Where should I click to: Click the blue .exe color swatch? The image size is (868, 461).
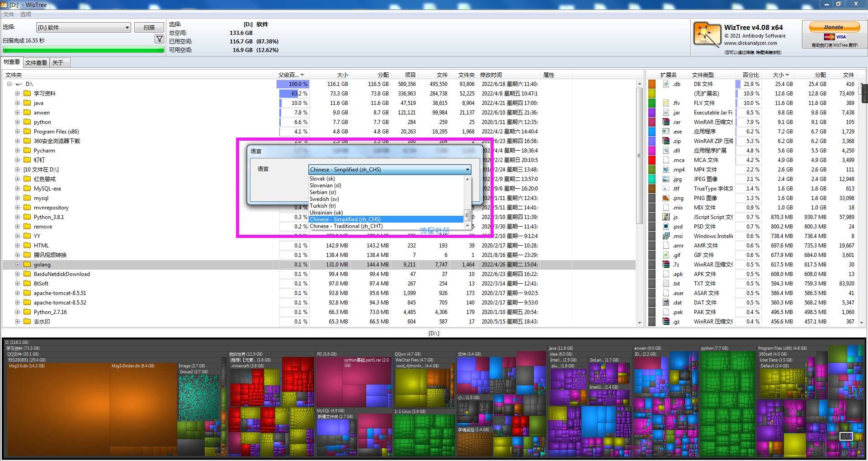(x=652, y=132)
